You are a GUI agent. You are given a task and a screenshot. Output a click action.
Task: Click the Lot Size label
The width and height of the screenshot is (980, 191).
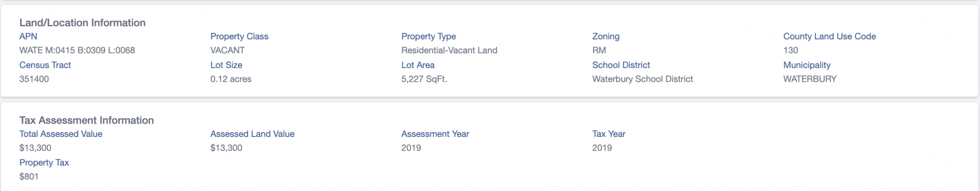pos(226,65)
